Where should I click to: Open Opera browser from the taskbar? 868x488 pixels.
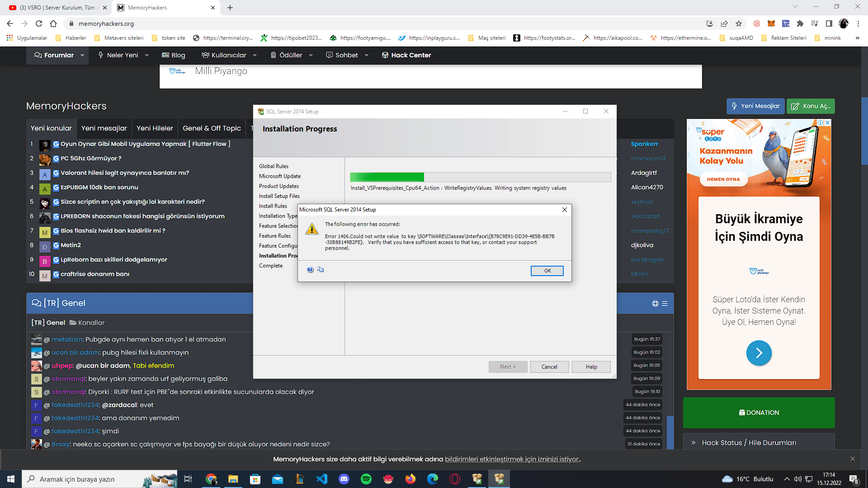click(x=455, y=479)
